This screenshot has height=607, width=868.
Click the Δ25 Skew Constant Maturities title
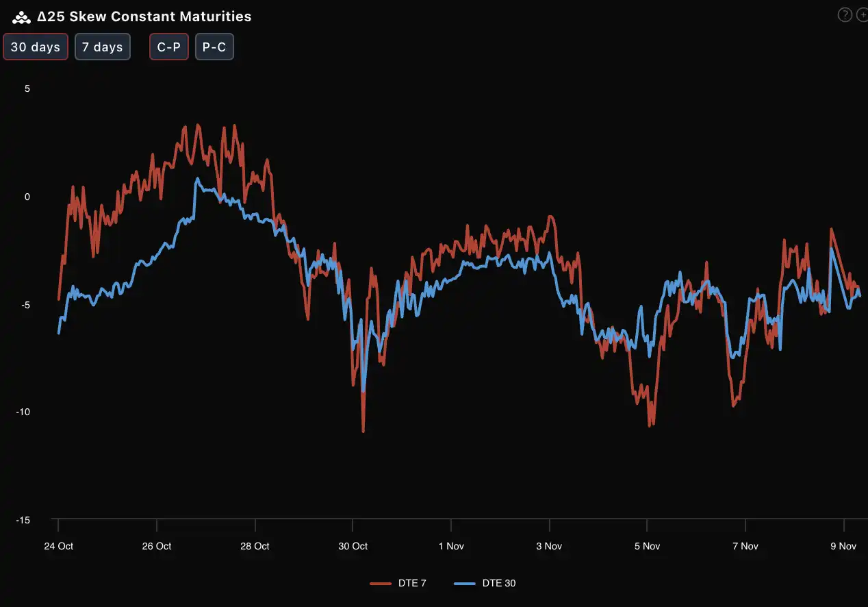(144, 17)
